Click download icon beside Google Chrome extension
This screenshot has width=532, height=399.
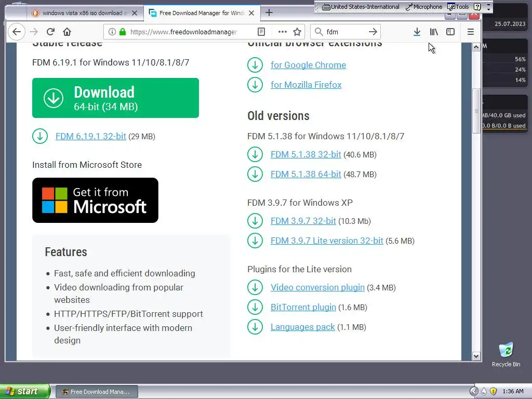coord(255,65)
